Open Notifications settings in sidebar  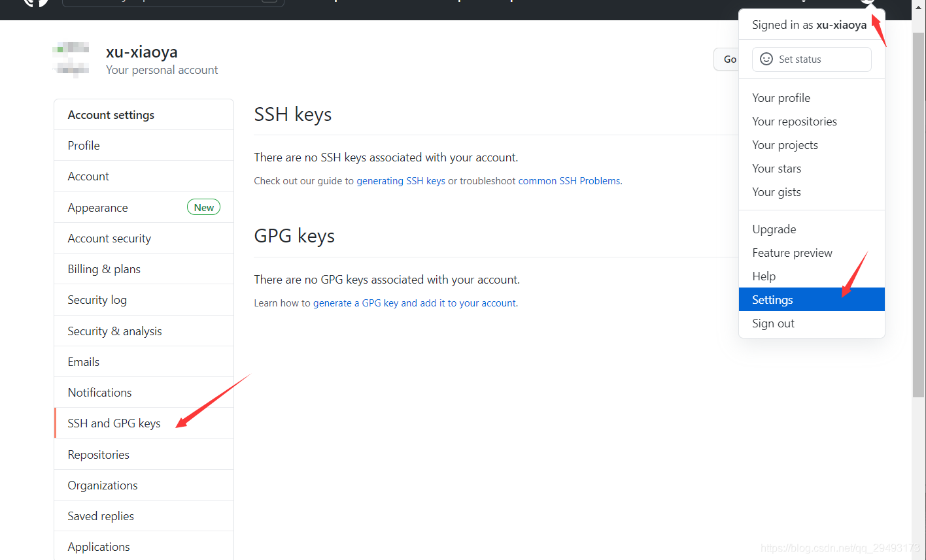144,392
